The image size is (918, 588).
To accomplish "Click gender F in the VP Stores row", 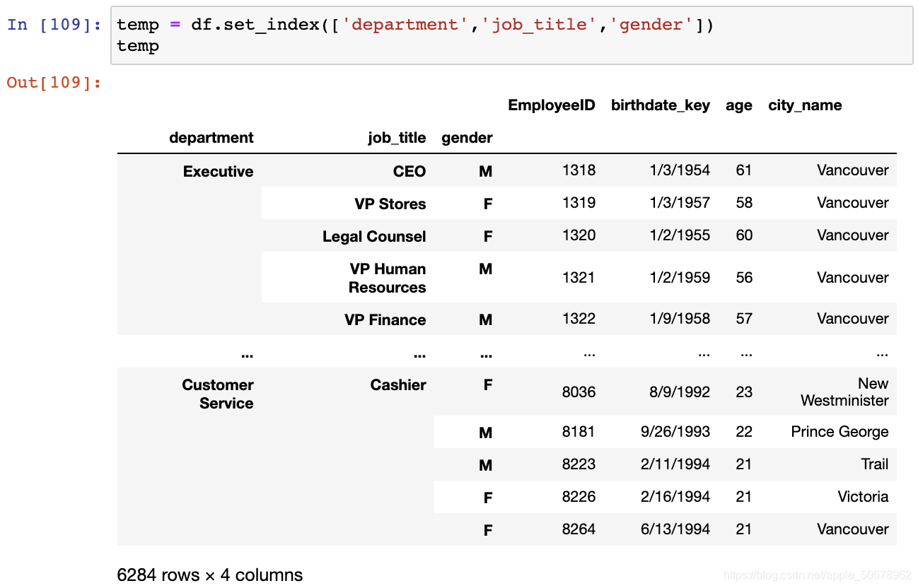I will tap(488, 204).
